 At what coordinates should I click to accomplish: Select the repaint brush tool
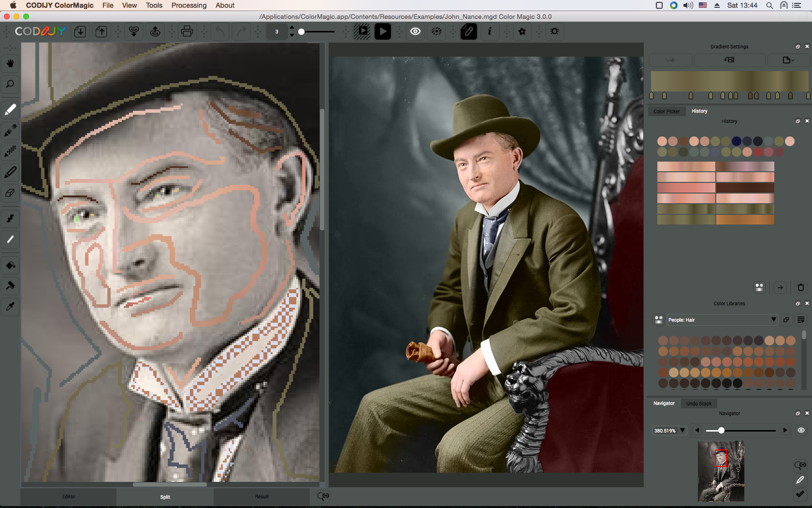pyautogui.click(x=10, y=219)
